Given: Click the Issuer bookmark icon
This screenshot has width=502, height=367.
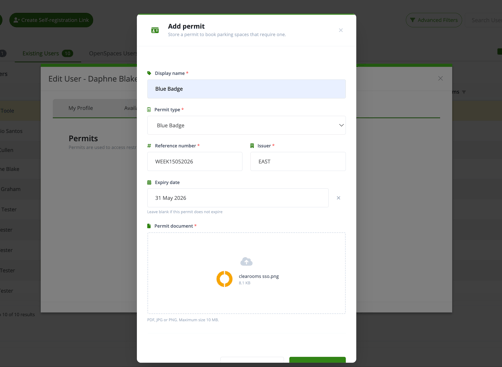Looking at the screenshot, I should (252, 146).
